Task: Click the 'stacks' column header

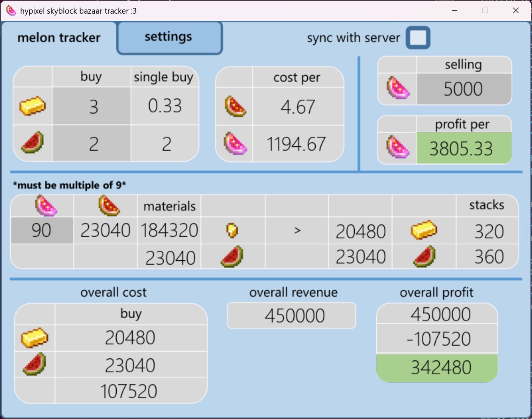Action: point(487,205)
